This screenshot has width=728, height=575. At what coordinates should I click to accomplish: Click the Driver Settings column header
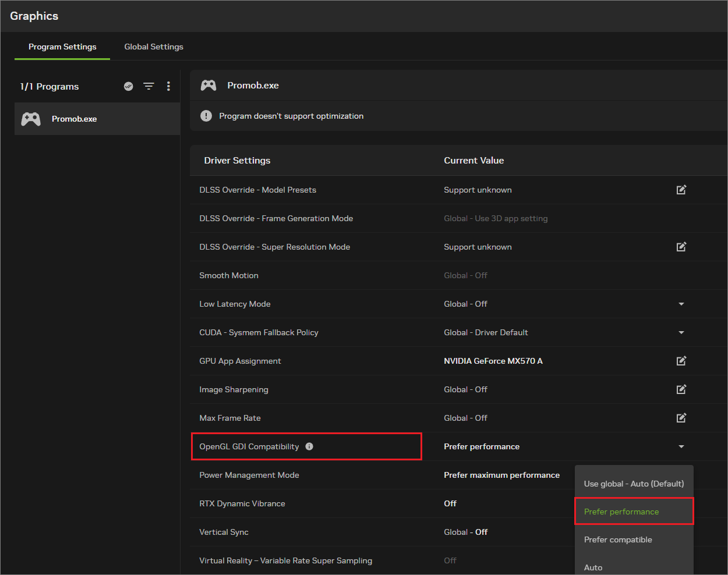[237, 161]
